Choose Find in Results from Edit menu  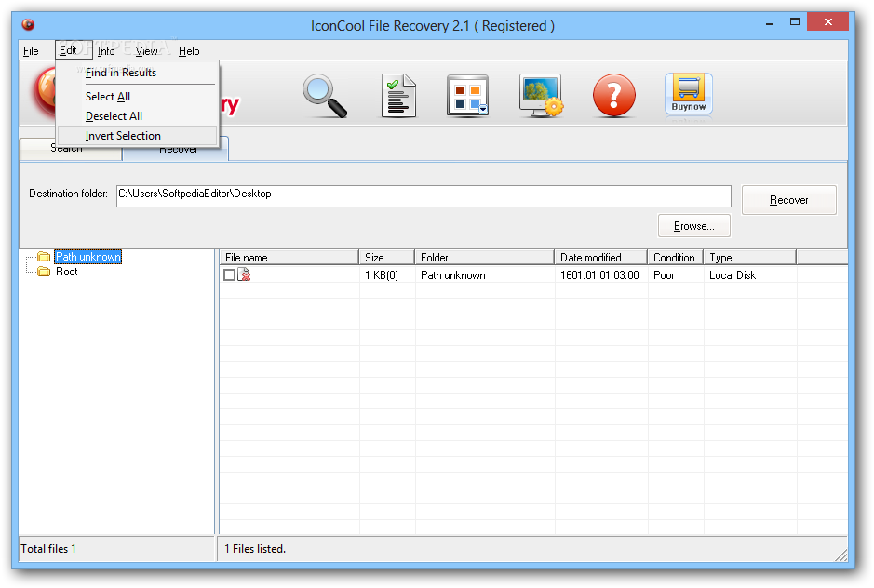(137, 73)
